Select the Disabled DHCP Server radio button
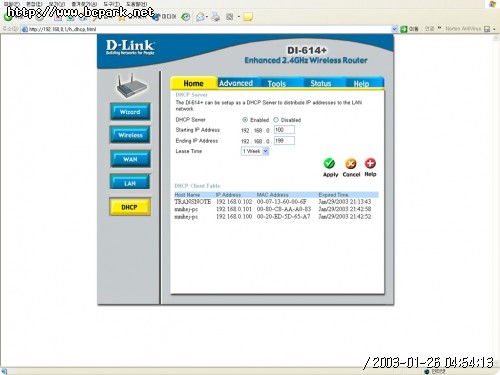The width and height of the screenshot is (500, 375). click(276, 120)
